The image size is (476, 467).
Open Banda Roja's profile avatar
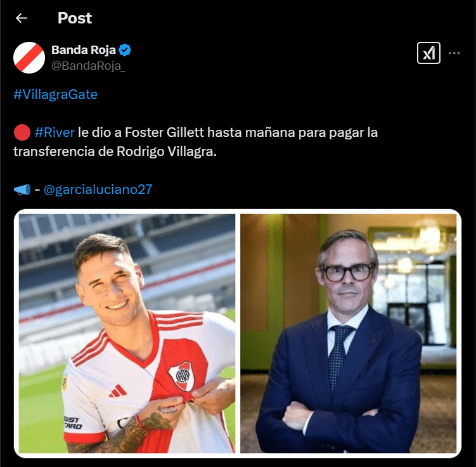[x=29, y=58]
